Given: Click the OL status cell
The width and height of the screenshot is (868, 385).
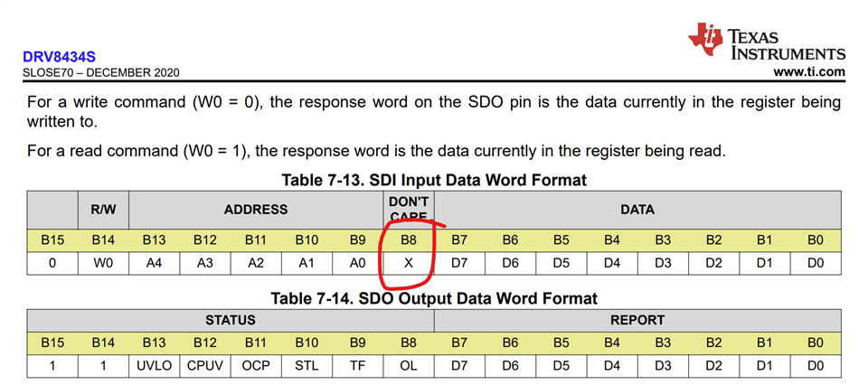Looking at the screenshot, I should 409,366.
